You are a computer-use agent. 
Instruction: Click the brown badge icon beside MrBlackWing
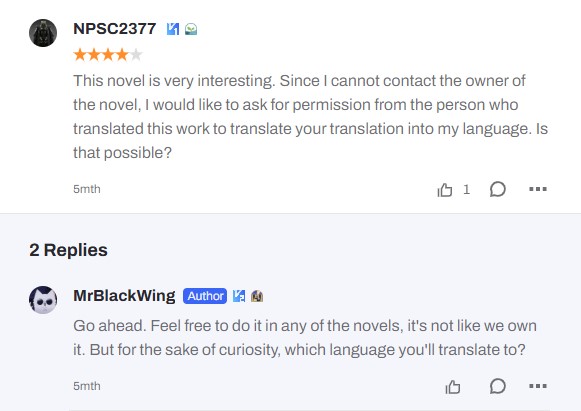(x=257, y=296)
